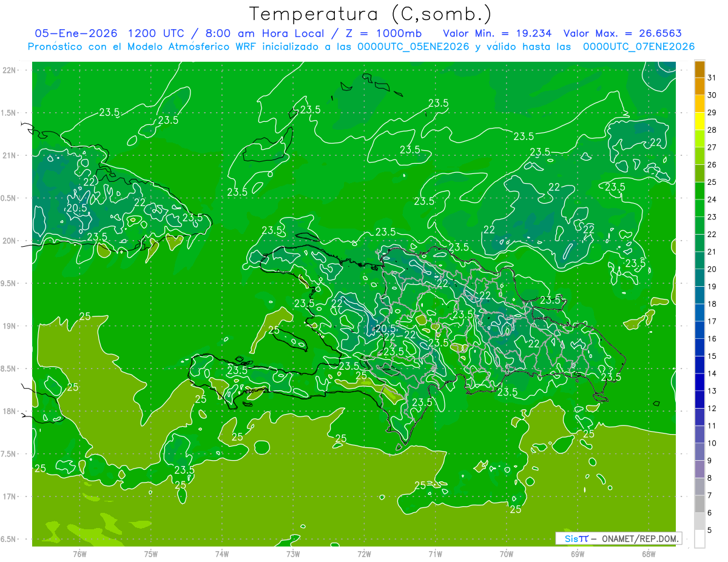728x562 pixels.
Task: Click the "8.5N" latitude axis label
Action: pos(9,369)
